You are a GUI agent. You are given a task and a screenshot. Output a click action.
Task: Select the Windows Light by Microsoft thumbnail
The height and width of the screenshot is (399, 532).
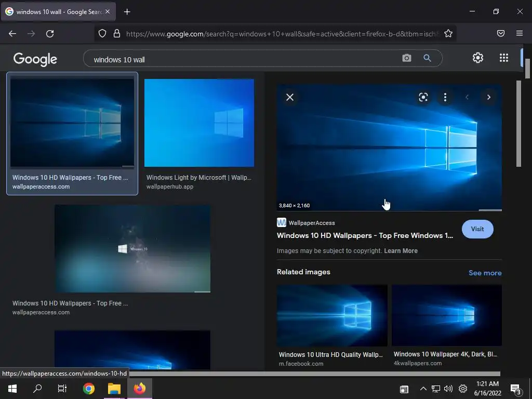click(x=199, y=123)
